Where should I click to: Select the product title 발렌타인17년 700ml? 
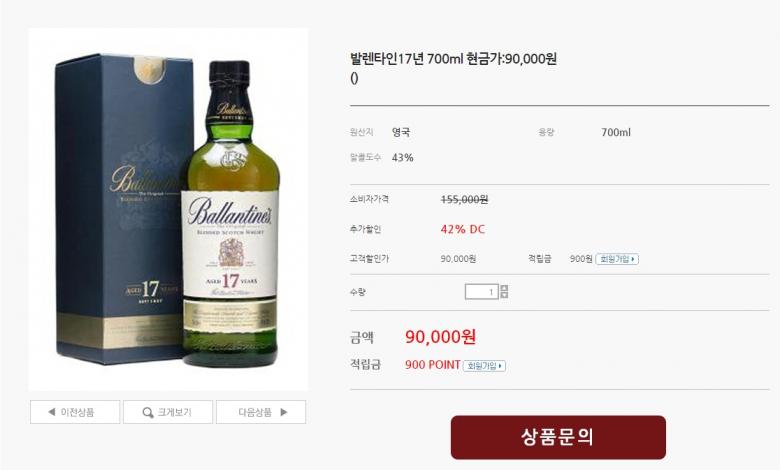pyautogui.click(x=406, y=59)
